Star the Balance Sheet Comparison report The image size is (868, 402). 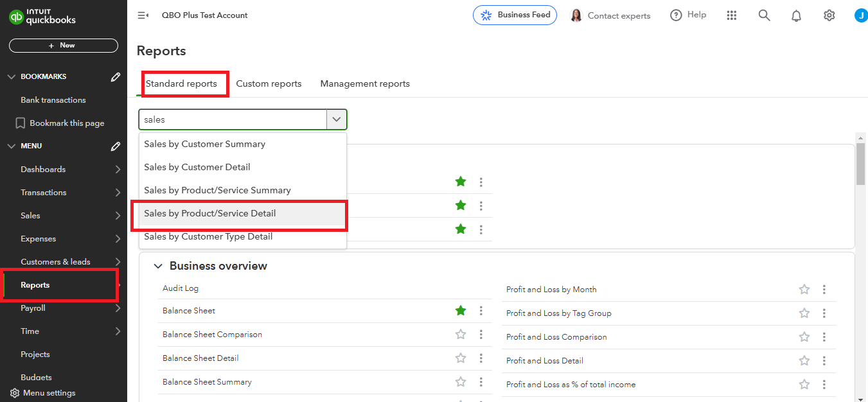coord(461,335)
